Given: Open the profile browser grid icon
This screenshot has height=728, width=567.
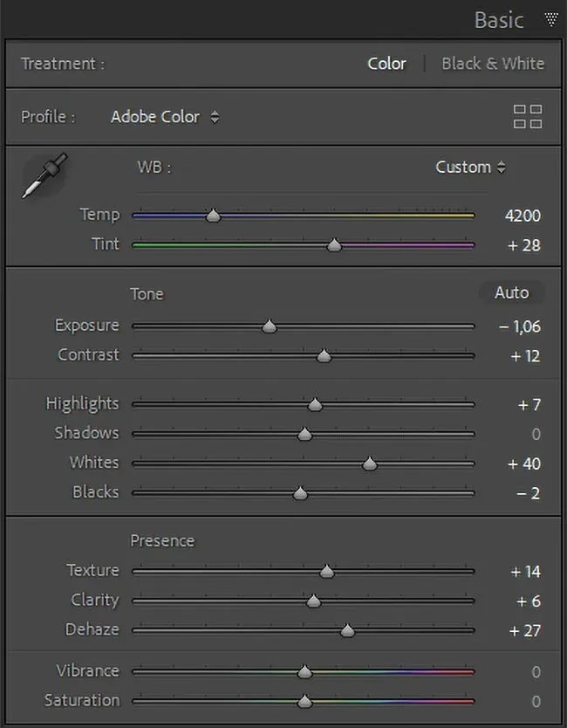Looking at the screenshot, I should pos(528,117).
